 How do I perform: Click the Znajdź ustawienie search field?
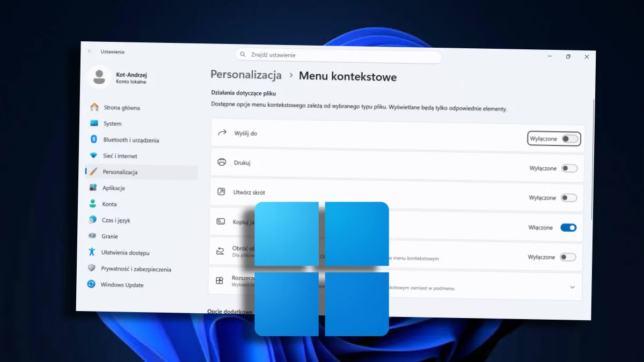tap(338, 56)
